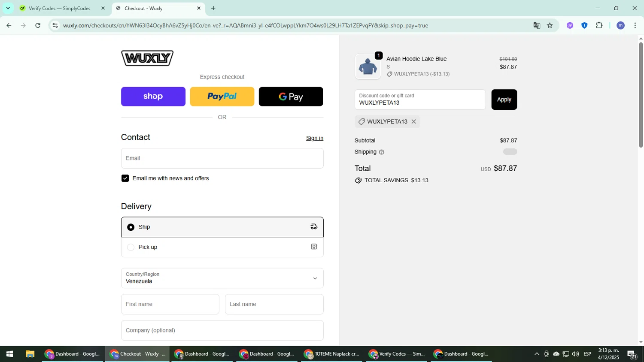Open the tab search dropdown arrow
This screenshot has height=362, width=644.
[x=8, y=8]
